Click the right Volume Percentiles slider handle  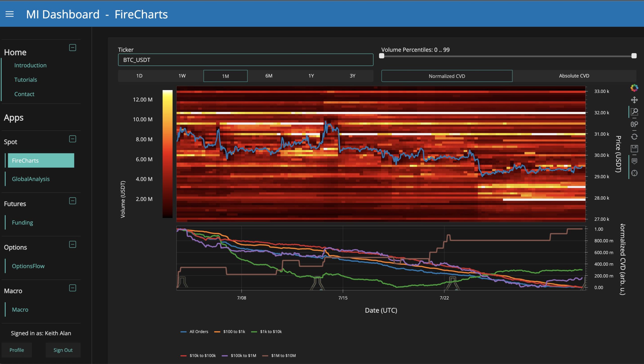coord(634,56)
